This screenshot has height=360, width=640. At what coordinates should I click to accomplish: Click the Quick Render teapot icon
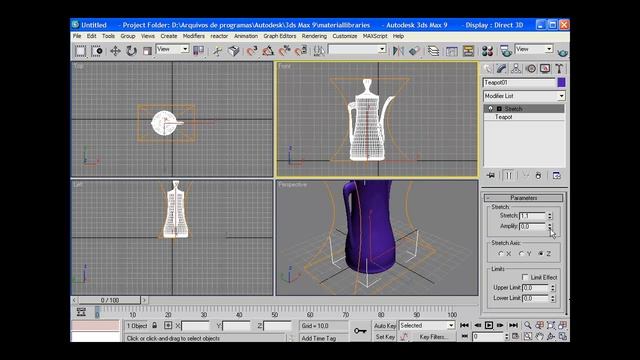pyautogui.click(x=562, y=52)
